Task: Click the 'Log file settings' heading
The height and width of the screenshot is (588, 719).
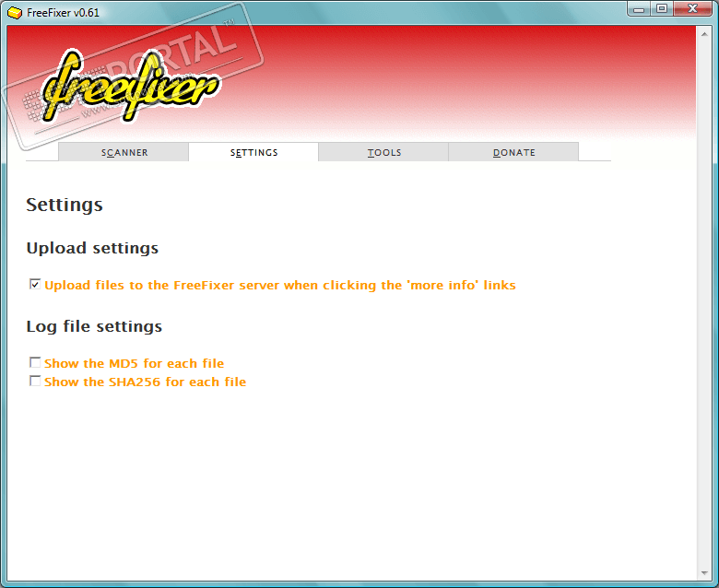Action: 94,326
